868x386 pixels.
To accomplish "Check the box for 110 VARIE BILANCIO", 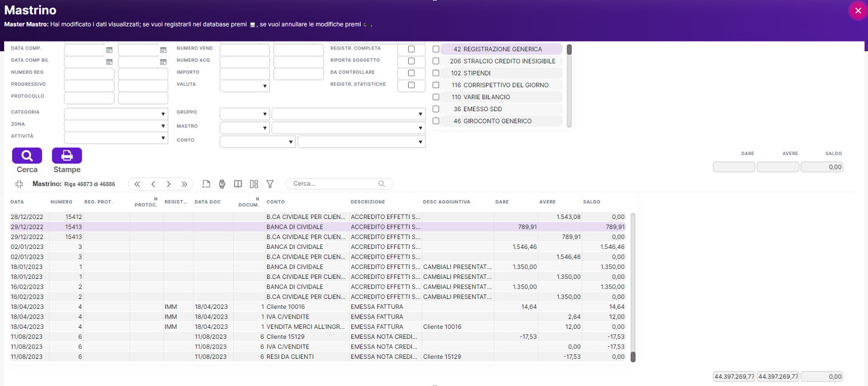I will point(436,97).
